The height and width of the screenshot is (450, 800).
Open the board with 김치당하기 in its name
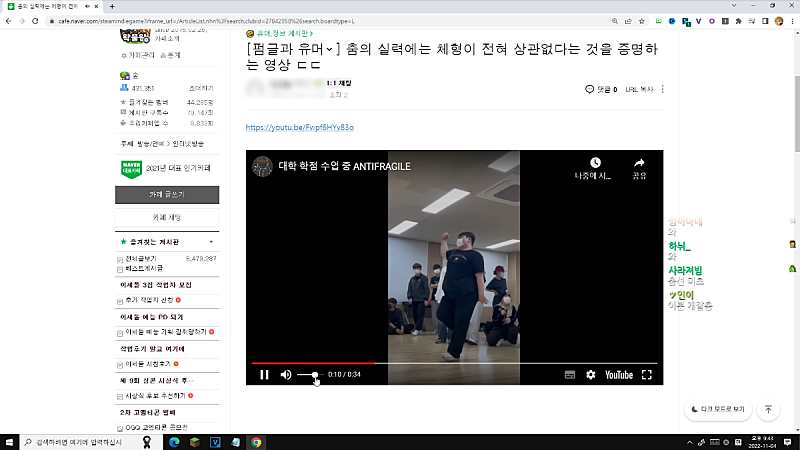tap(166, 332)
